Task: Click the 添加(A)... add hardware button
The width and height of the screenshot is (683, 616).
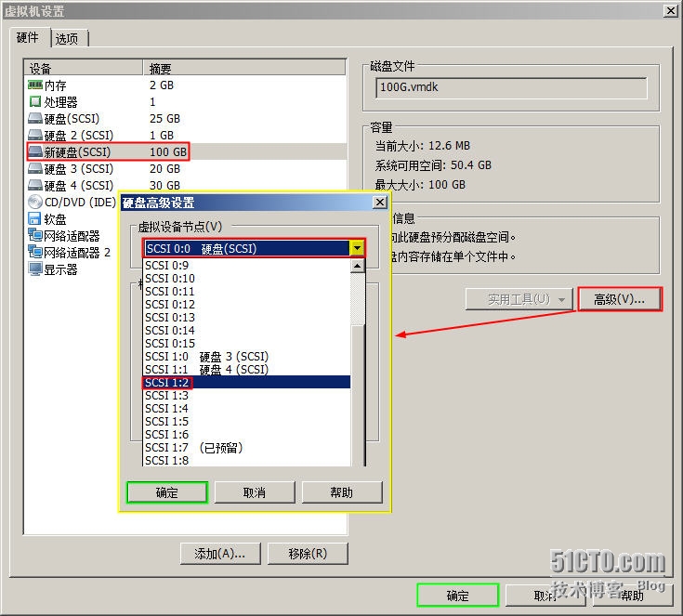Action: [220, 553]
